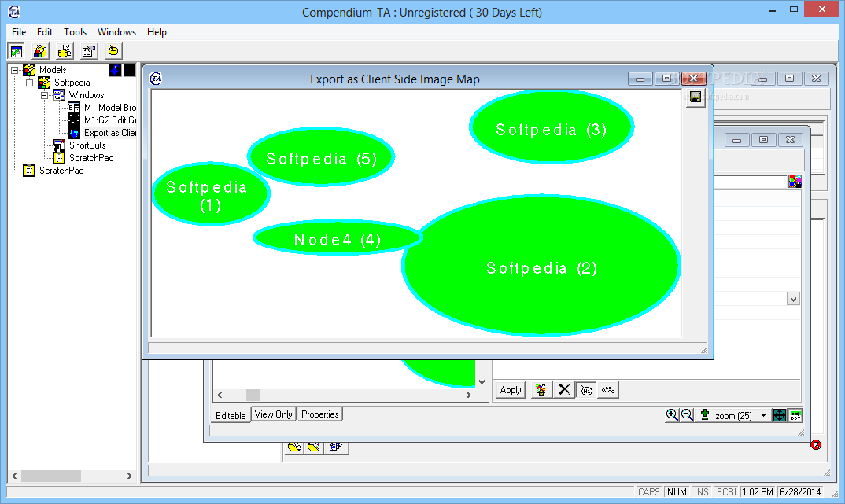
Task: Click the yellow database sparkle toolbar icon
Action: tap(113, 51)
